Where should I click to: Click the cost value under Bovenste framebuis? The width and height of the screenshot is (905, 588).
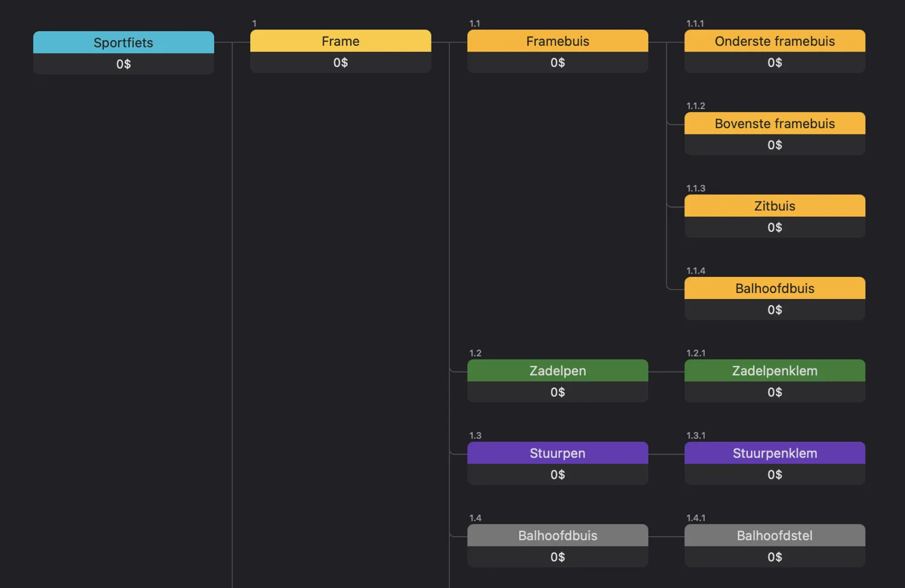pos(775,145)
